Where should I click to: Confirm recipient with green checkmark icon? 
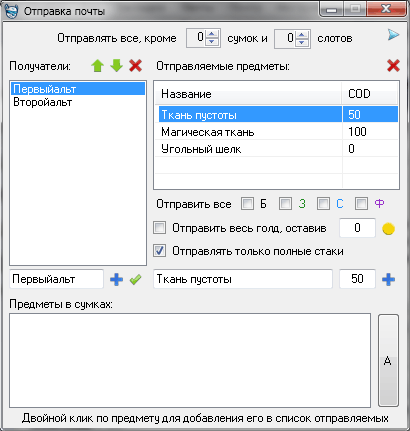tap(135, 279)
